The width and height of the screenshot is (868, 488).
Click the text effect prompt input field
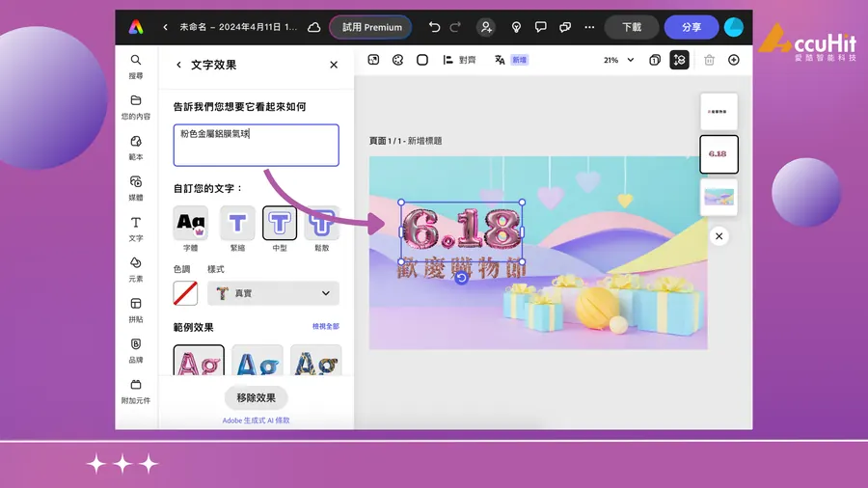[257, 145]
